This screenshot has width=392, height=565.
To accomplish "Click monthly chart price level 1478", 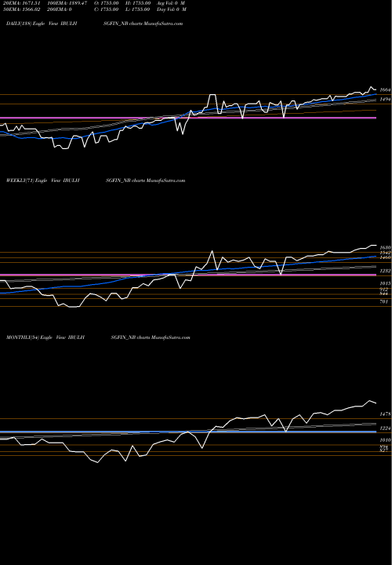I will click(385, 414).
